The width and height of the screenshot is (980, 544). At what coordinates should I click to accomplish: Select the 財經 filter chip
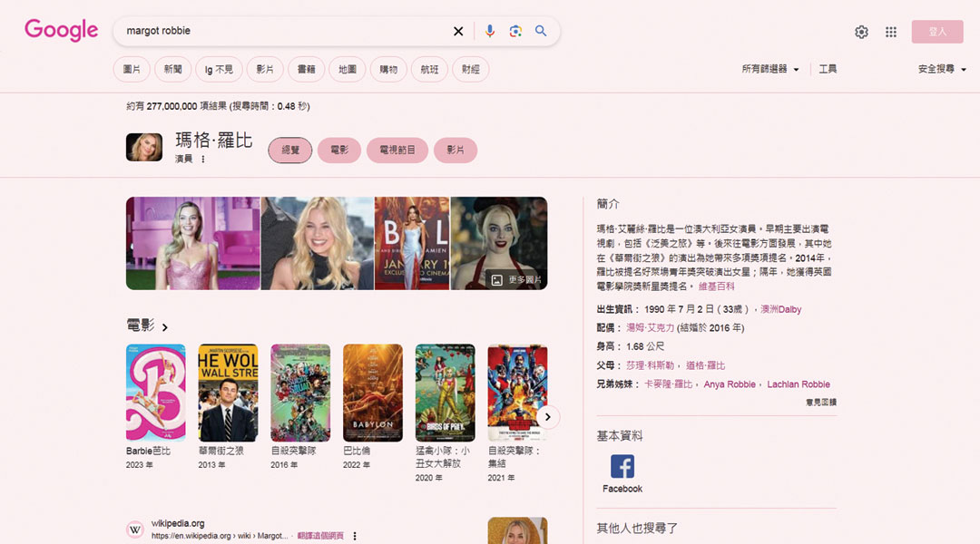471,69
